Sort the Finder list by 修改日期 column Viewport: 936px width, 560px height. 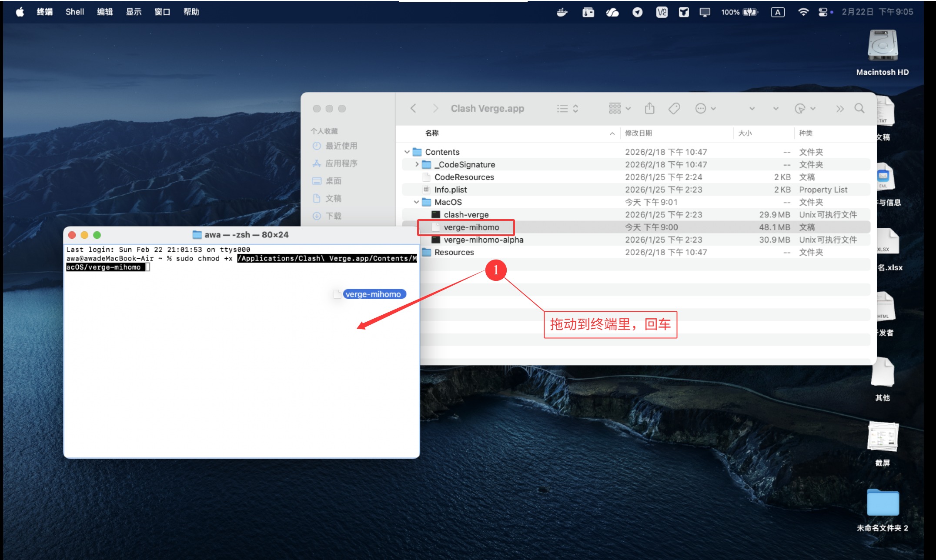point(638,133)
